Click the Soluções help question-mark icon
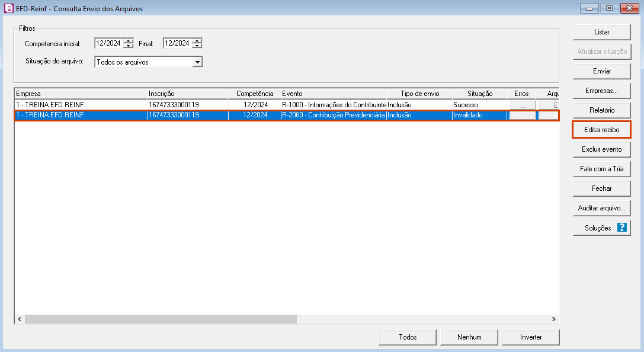644x352 pixels. [622, 228]
